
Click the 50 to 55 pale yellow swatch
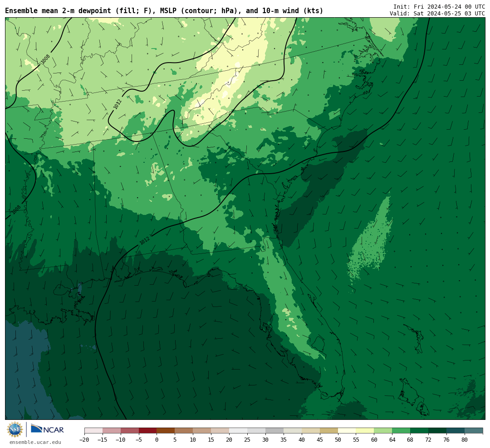[x=347, y=431]
